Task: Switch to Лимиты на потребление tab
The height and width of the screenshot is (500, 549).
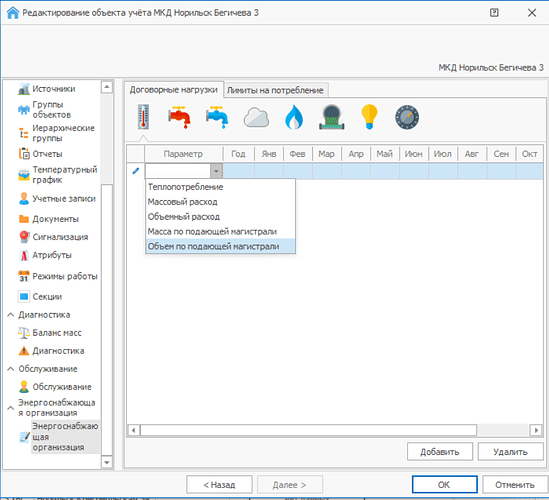Action: coord(275,90)
